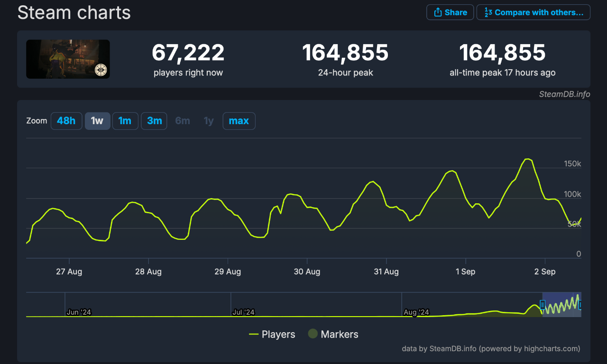Open Compare with others selector
The width and height of the screenshot is (607, 364).
(x=533, y=12)
